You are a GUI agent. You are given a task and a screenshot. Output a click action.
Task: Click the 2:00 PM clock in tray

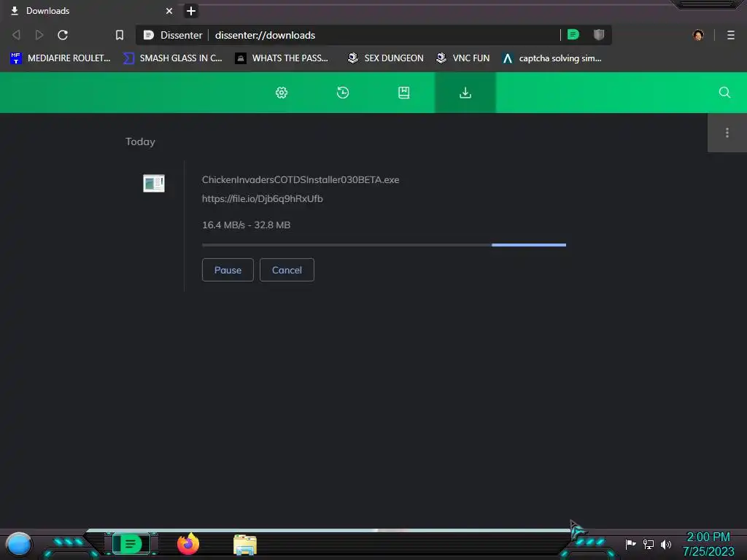708,537
